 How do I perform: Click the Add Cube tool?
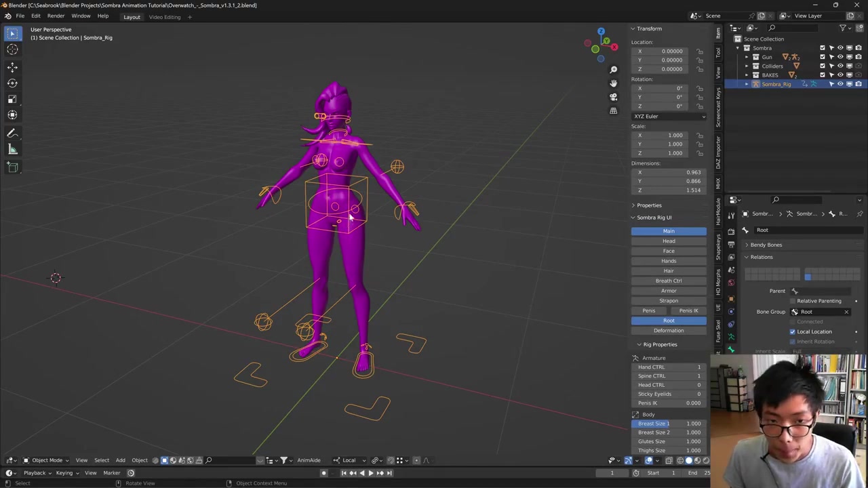(12, 167)
